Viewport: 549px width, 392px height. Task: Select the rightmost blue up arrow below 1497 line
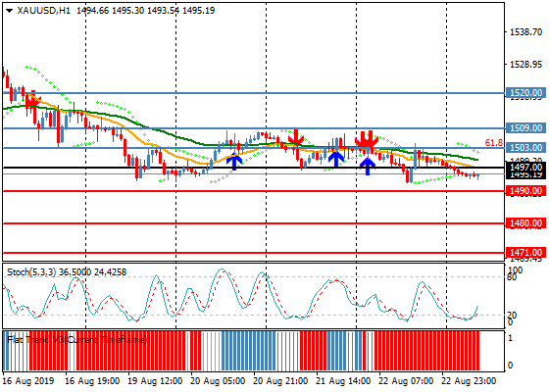pyautogui.click(x=368, y=167)
